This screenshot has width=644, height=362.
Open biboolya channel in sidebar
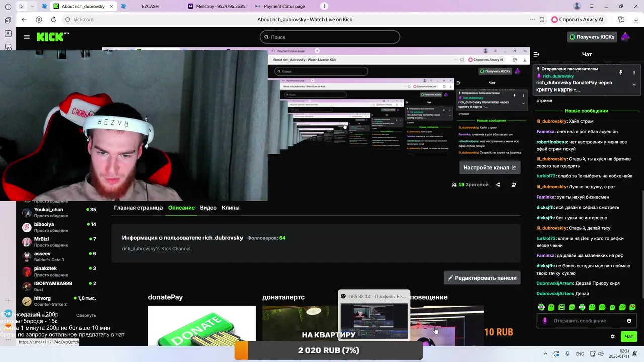59,227
